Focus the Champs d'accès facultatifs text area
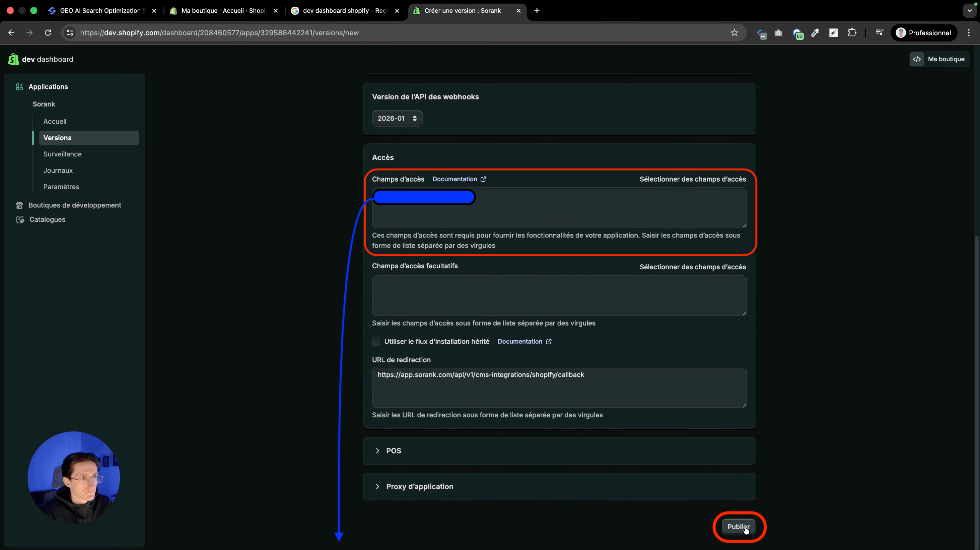The width and height of the screenshot is (980, 550). click(559, 296)
